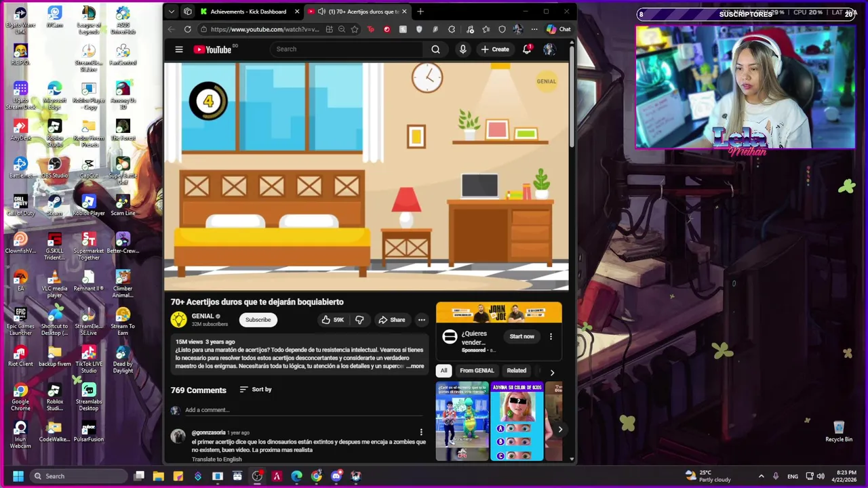Open YouTube notifications bell

[527, 49]
